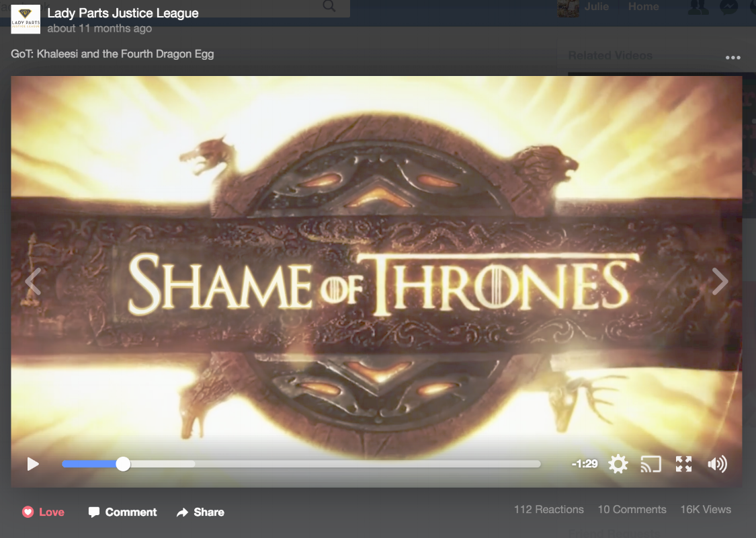Go to next video arrow
The image size is (756, 538).
[720, 281]
